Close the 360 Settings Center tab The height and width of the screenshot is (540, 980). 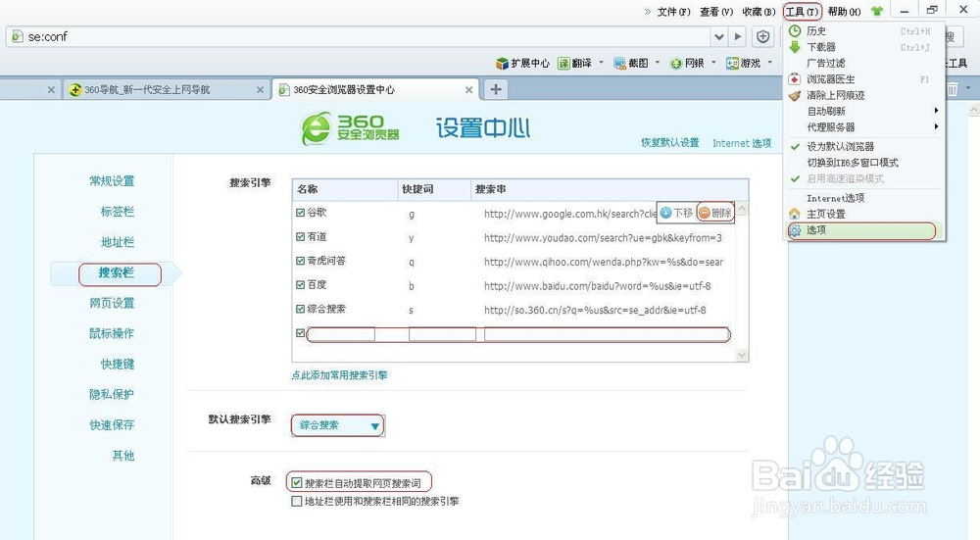tap(468, 90)
